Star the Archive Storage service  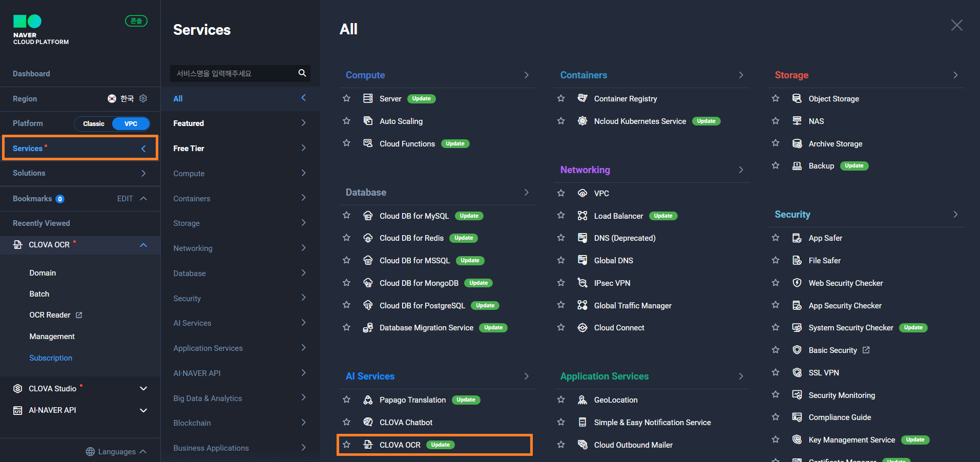(776, 143)
